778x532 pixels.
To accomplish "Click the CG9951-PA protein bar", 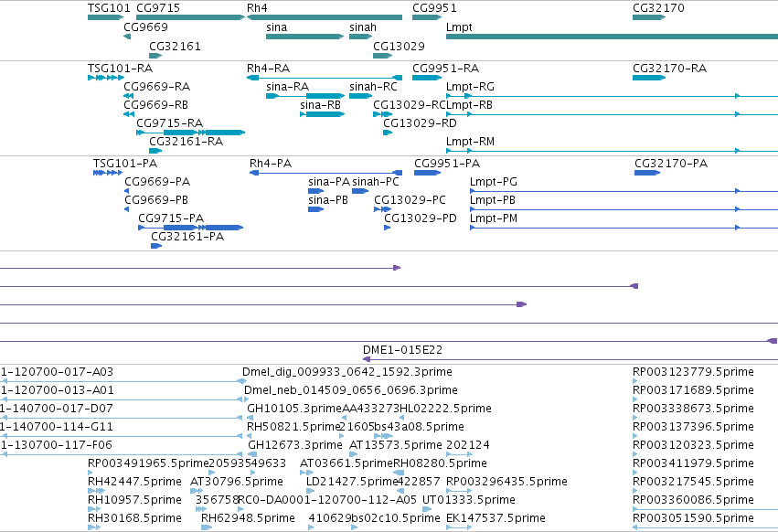I will coord(427,173).
